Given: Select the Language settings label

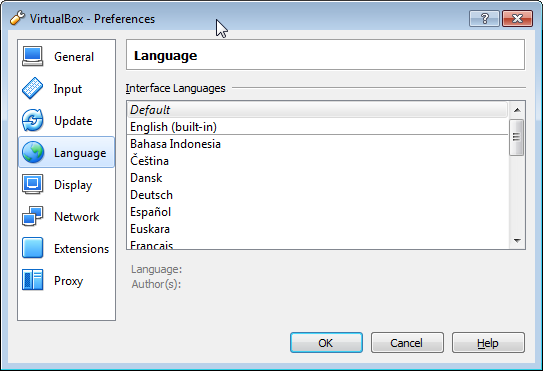Looking at the screenshot, I should click(80, 153).
